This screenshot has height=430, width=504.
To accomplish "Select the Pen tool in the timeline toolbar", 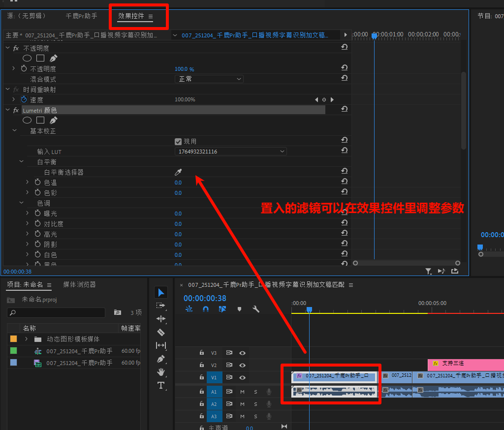I will [x=161, y=359].
